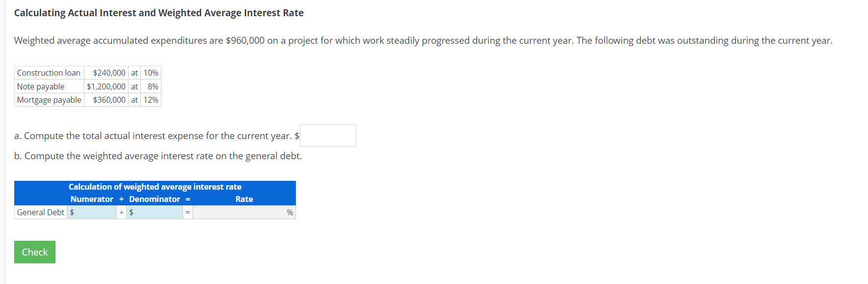Click the Calculating Actual Interest page title
Image resolution: width=868 pixels, height=284 pixels.
(159, 12)
